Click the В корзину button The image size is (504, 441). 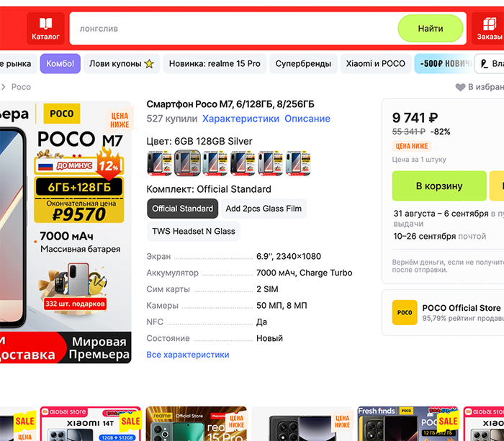439,186
